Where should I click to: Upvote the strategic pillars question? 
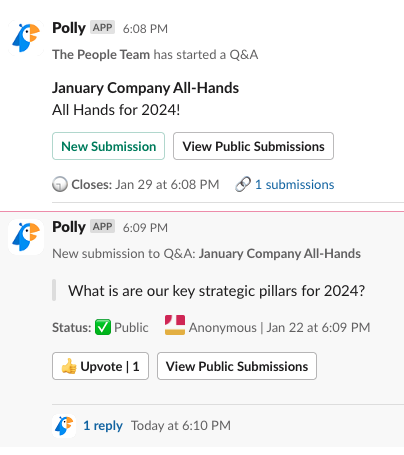click(x=100, y=366)
